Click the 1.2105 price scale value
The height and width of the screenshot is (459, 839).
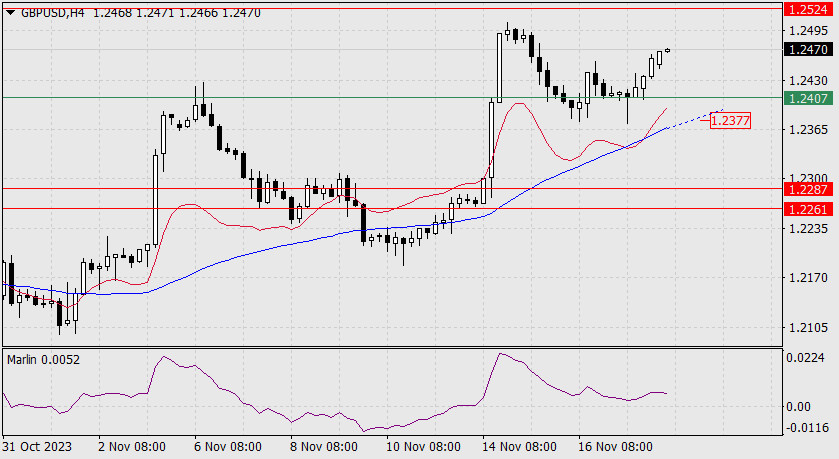pyautogui.click(x=809, y=327)
